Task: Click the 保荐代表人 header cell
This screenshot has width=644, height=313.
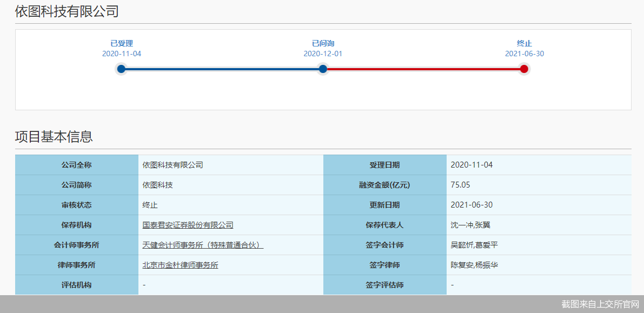Action: [x=385, y=225]
